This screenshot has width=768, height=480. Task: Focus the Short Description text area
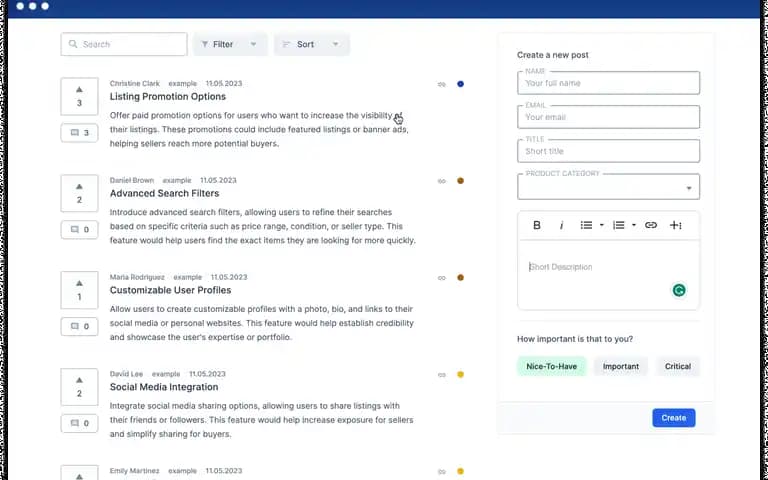tap(608, 275)
